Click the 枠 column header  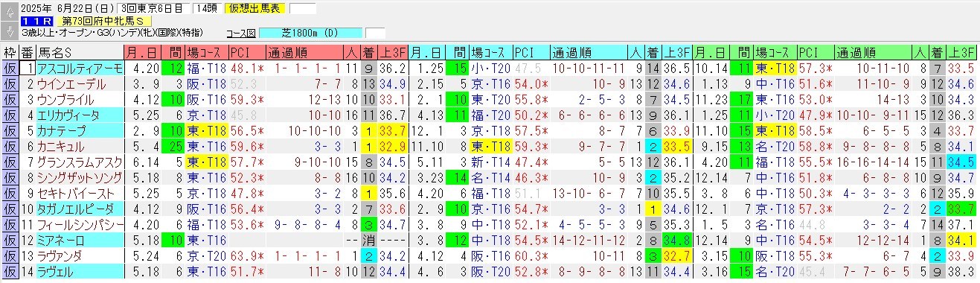coord(10,52)
